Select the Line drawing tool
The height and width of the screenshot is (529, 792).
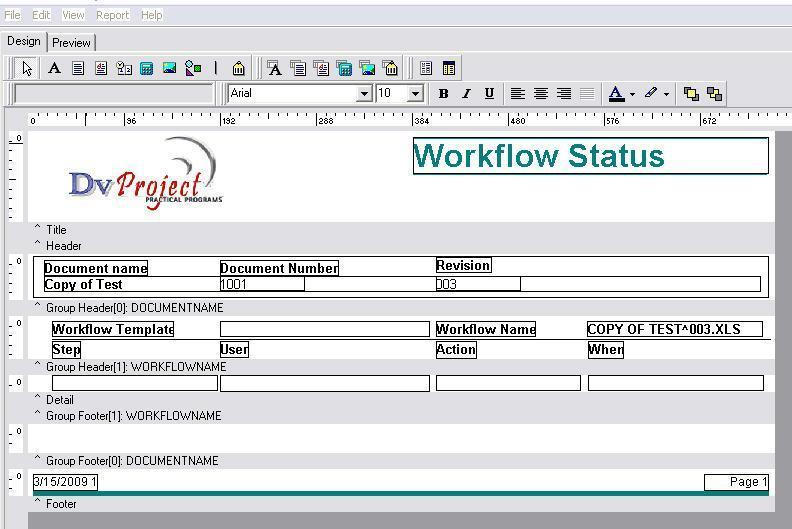click(x=216, y=68)
